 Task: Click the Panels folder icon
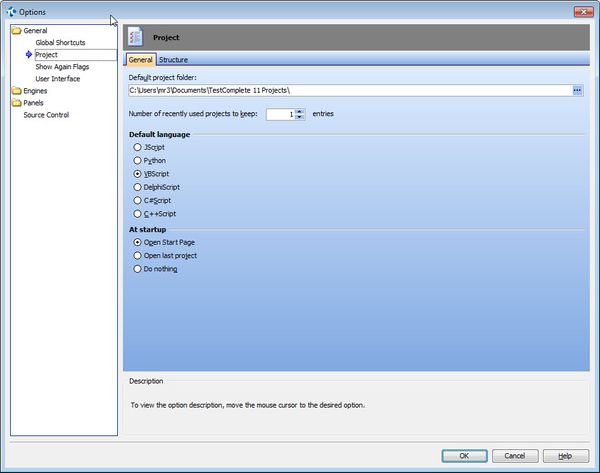16,103
